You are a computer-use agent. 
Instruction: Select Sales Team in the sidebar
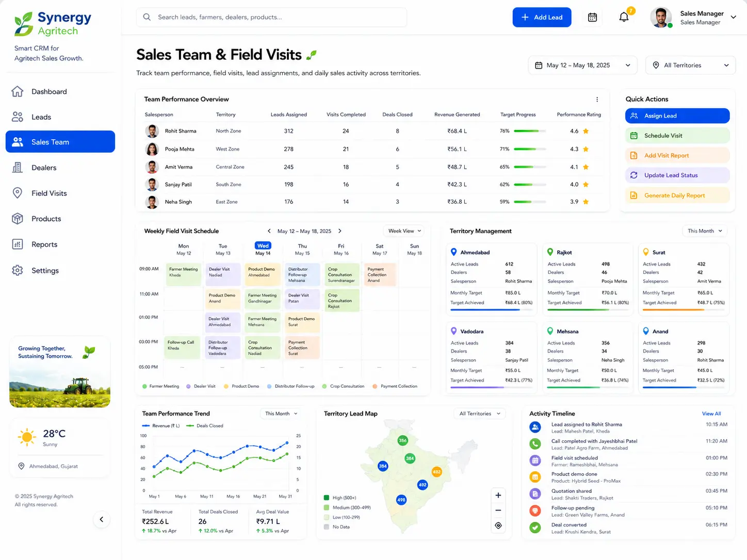tap(60, 142)
